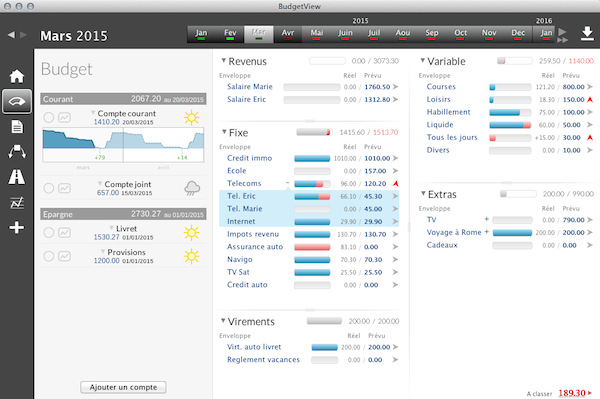Open graph icon for Provisions account

click(x=64, y=256)
